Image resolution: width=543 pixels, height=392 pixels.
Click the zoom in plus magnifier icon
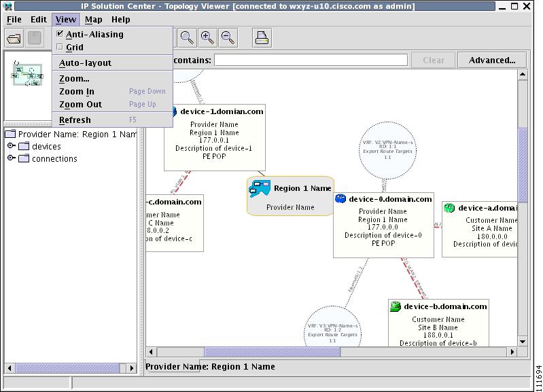click(x=207, y=38)
